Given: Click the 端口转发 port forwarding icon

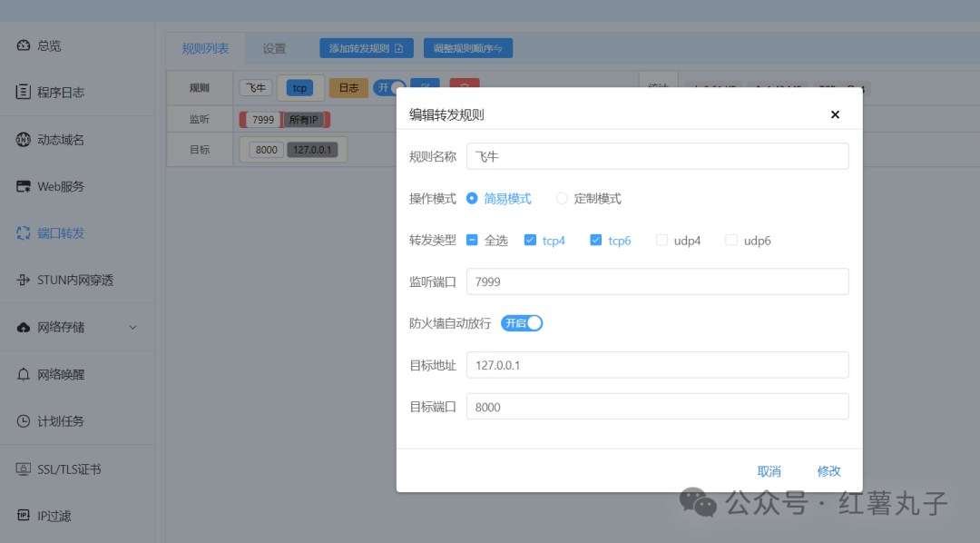Looking at the screenshot, I should [23, 232].
